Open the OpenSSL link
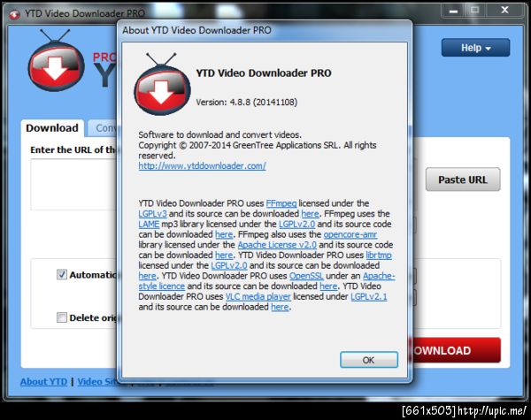 point(306,276)
